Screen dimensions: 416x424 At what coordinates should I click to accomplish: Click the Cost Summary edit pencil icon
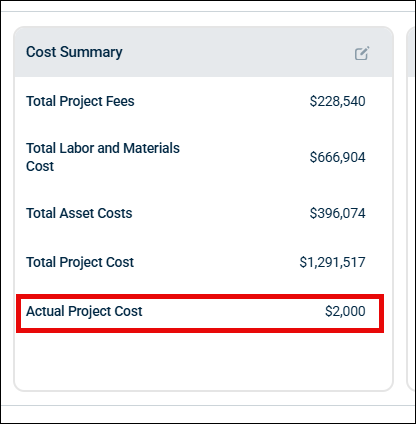tap(362, 53)
